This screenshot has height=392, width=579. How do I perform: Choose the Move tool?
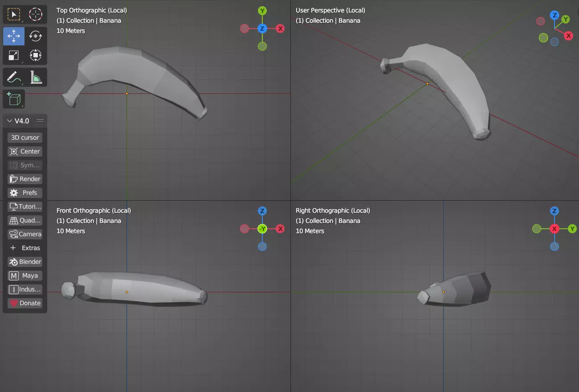click(x=14, y=36)
